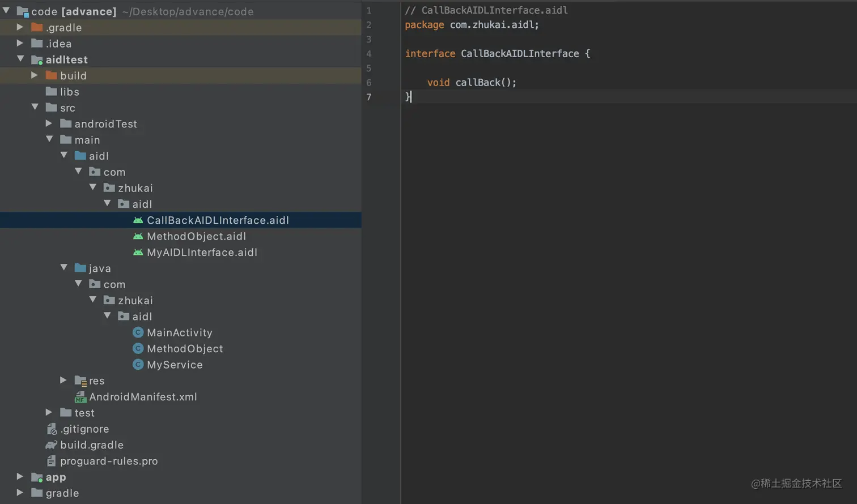Open MethodObject.aidl file
Viewport: 857px width, 504px height.
[x=196, y=236]
